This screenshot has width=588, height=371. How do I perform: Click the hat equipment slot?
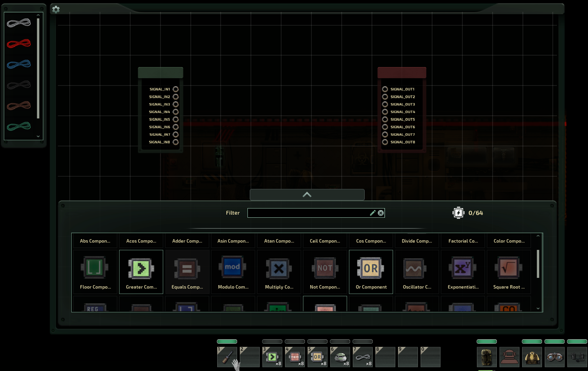(509, 357)
